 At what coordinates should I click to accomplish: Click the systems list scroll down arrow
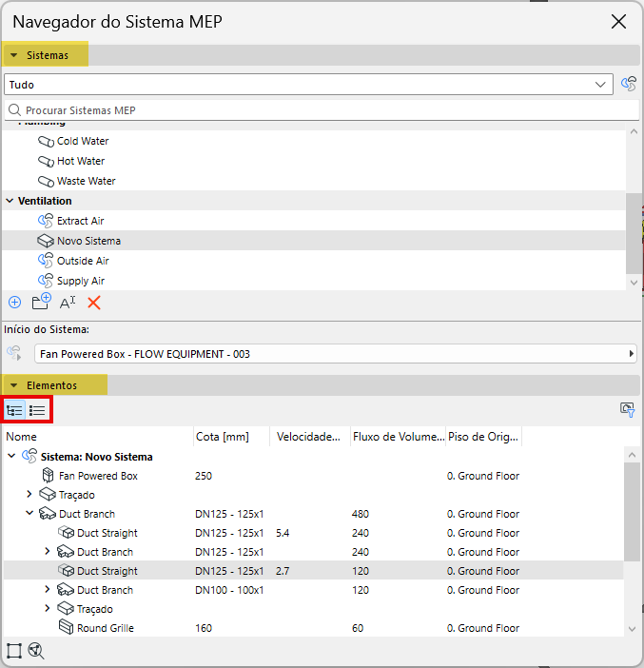(634, 283)
